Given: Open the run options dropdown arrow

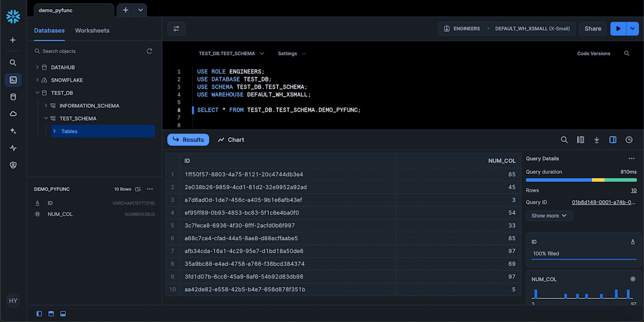Looking at the screenshot, I should (x=632, y=29).
